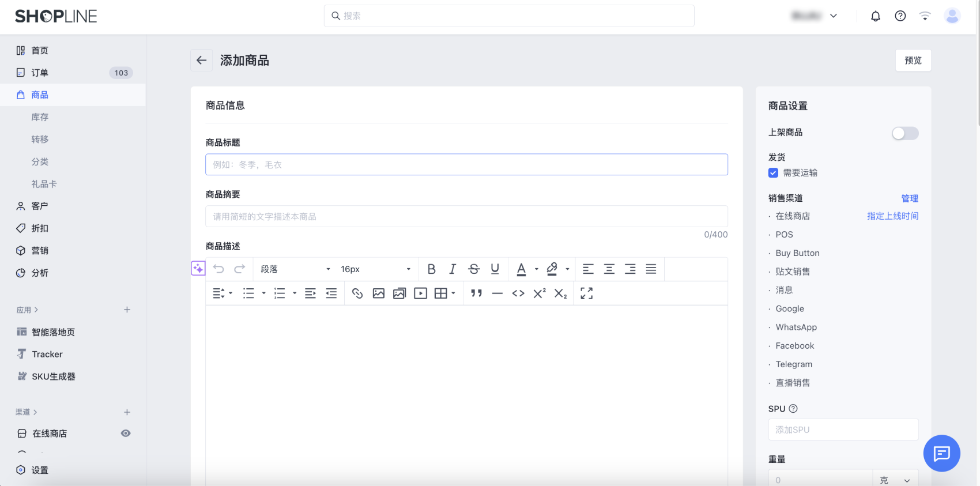Insert a horizontal line
The width and height of the screenshot is (980, 486).
[x=497, y=293]
